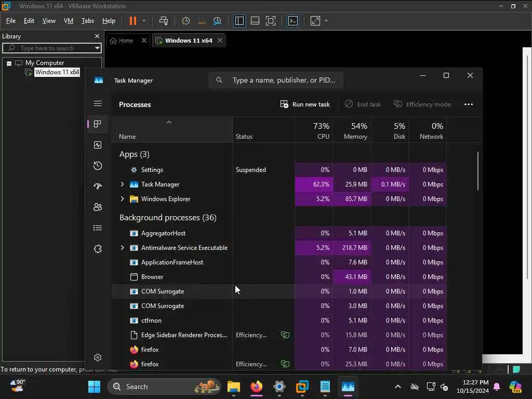
Task: Click sort arrow above Name column
Action: click(169, 122)
